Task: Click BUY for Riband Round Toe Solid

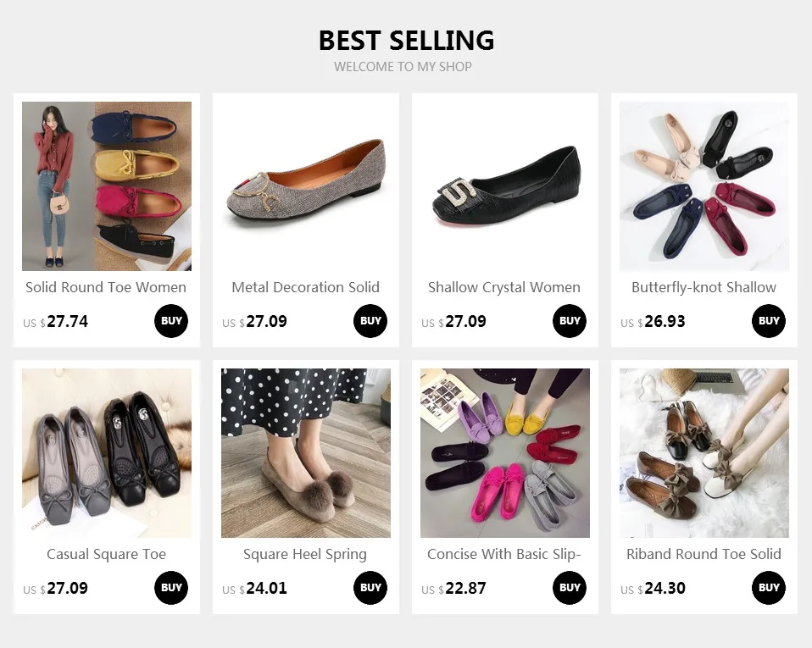Action: (769, 588)
